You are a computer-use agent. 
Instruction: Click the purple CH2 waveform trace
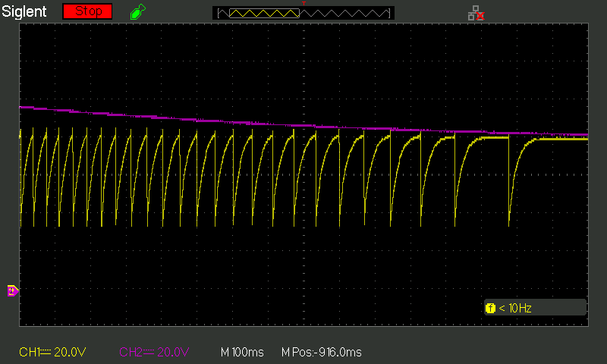tap(303, 126)
